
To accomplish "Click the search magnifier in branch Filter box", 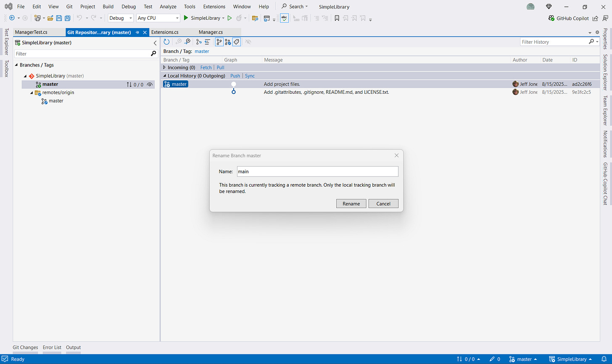I will 153,54.
